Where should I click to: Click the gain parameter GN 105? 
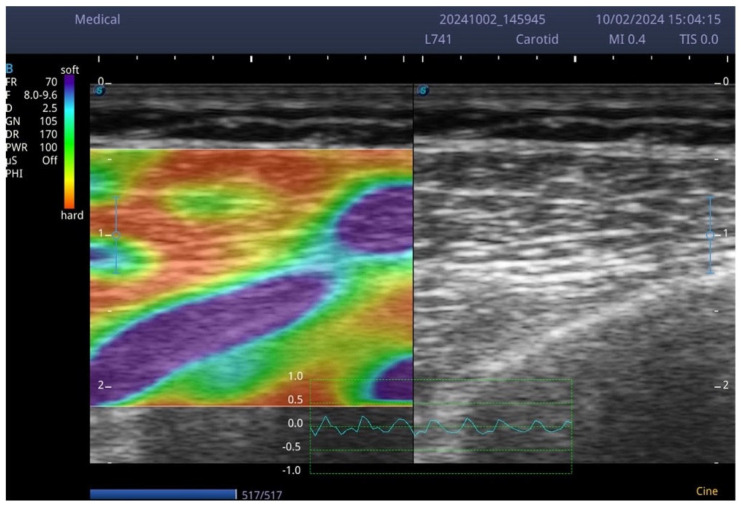[31, 121]
